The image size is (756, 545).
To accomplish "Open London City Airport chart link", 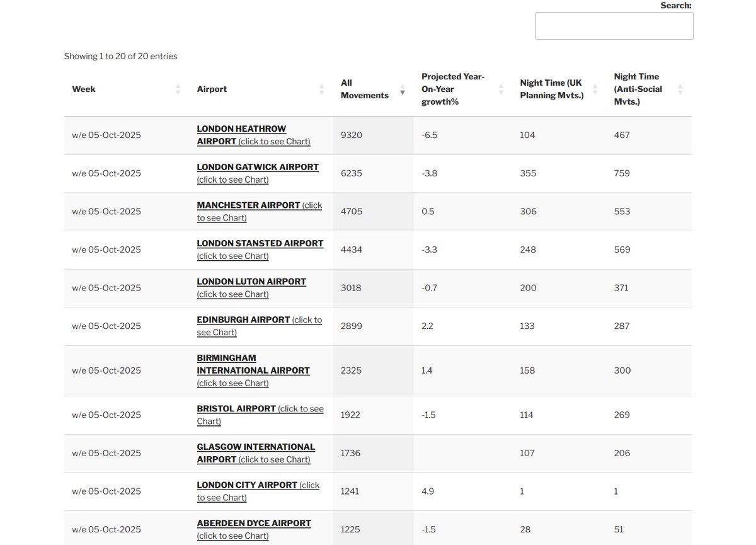I will (x=258, y=491).
